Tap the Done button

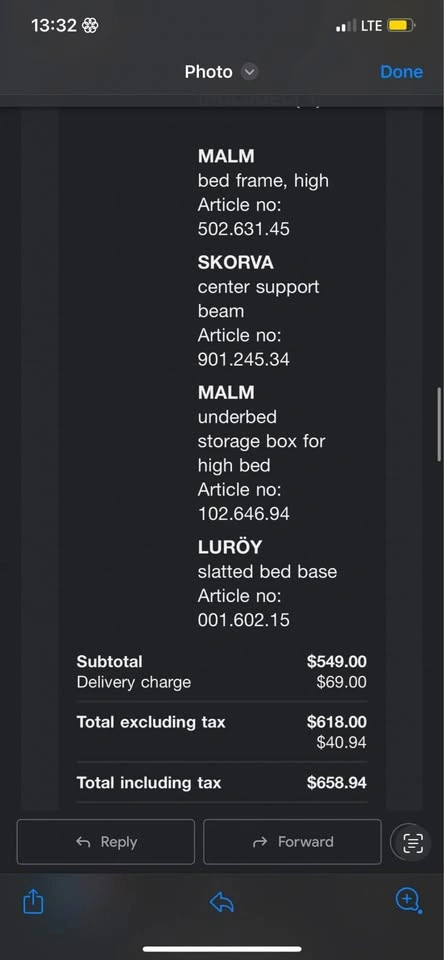tap(402, 72)
